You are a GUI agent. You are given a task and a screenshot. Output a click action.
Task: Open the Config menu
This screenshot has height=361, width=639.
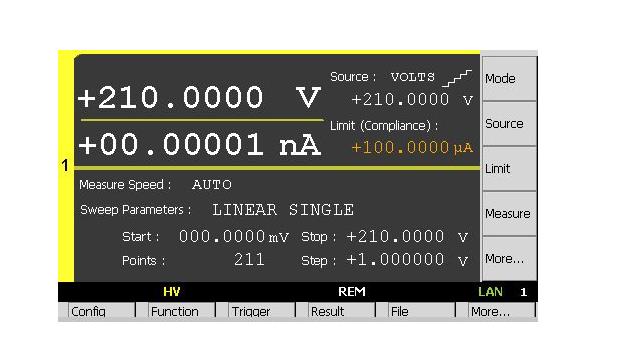pyautogui.click(x=101, y=312)
